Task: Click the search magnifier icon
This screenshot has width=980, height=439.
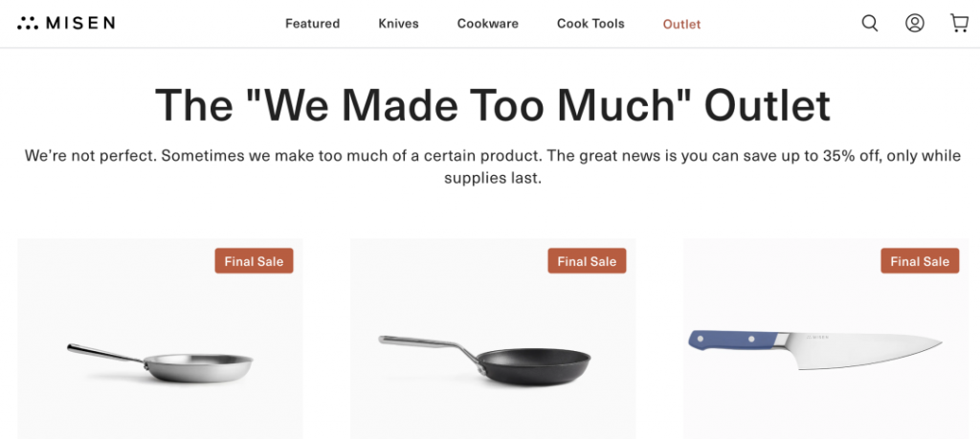Action: click(x=869, y=24)
